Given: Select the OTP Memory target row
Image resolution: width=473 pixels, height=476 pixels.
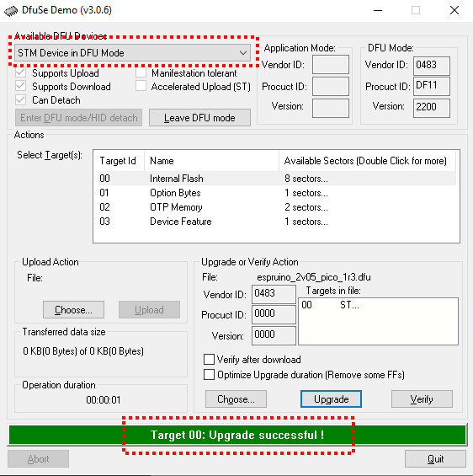Looking at the screenshot, I should coord(277,207).
